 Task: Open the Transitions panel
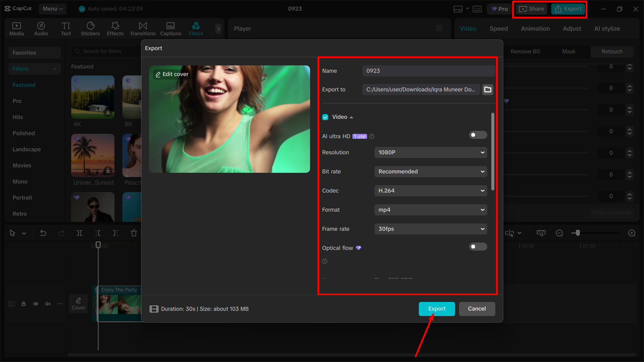coord(142,28)
